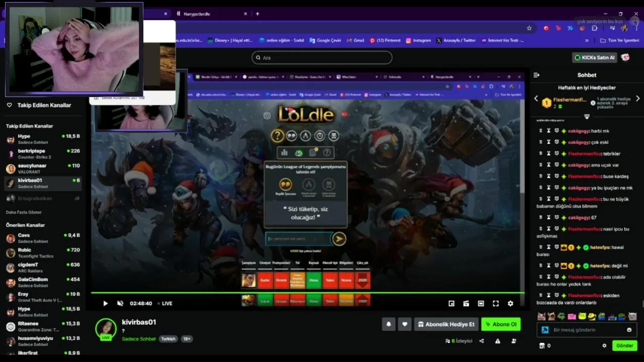Click the Gönder send button
644x362 pixels.
click(624, 345)
